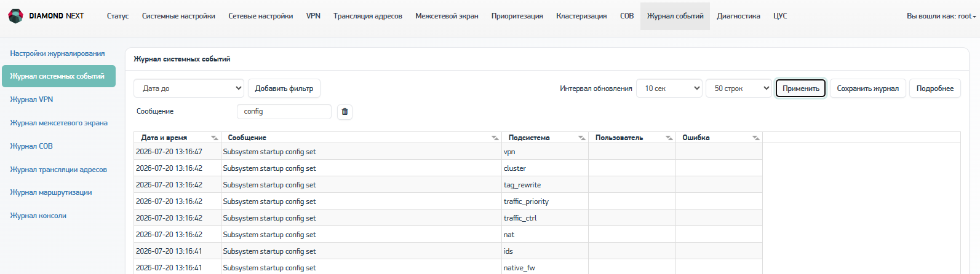This screenshot has width=980, height=274.
Task: Sort by Пользователь column arrows
Action: (x=669, y=138)
